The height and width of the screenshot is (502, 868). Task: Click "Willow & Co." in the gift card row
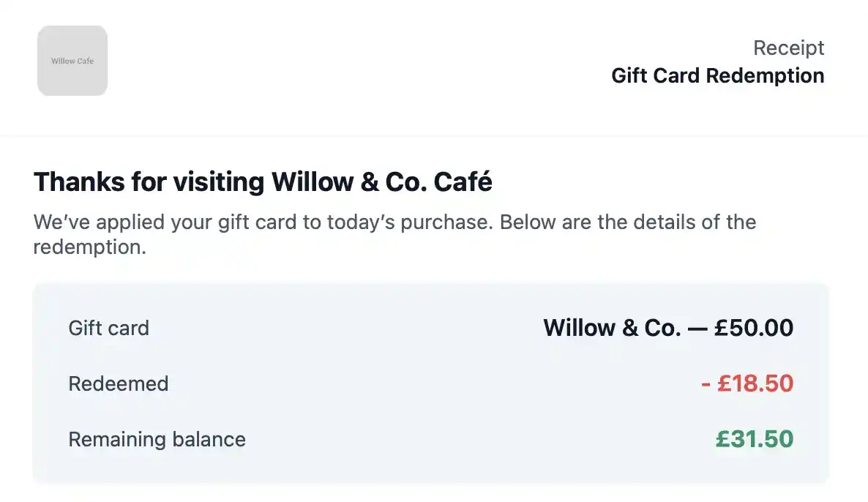(x=612, y=328)
